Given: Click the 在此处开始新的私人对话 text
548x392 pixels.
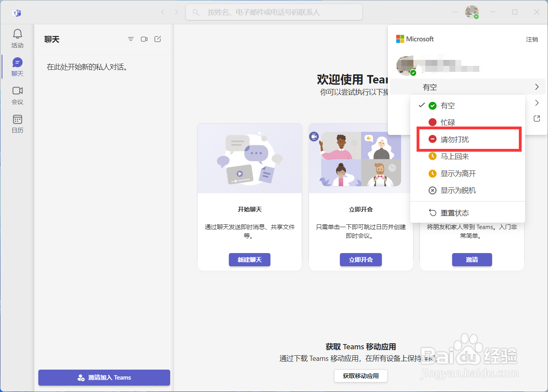Looking at the screenshot, I should [87, 67].
